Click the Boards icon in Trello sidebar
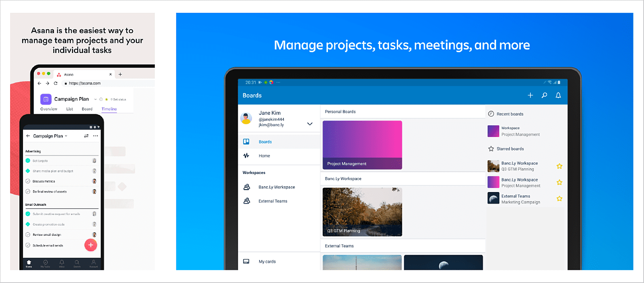 [246, 141]
